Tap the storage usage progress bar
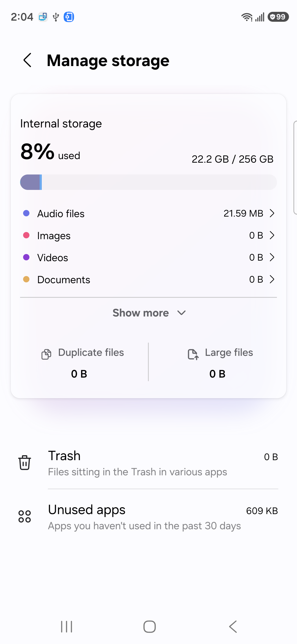The image size is (297, 644). 148,182
